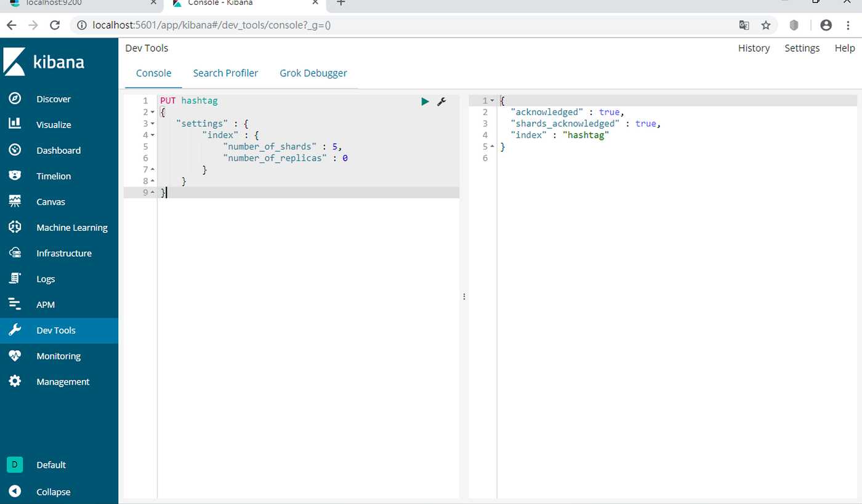The height and width of the screenshot is (504, 862).
Task: Open the Infrastructure monitor
Action: 64,253
